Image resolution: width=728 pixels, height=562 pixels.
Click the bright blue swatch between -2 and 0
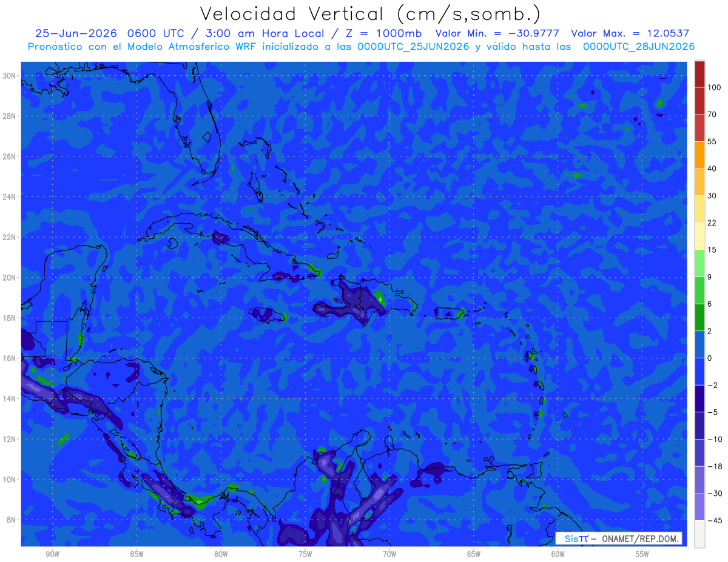click(x=699, y=371)
